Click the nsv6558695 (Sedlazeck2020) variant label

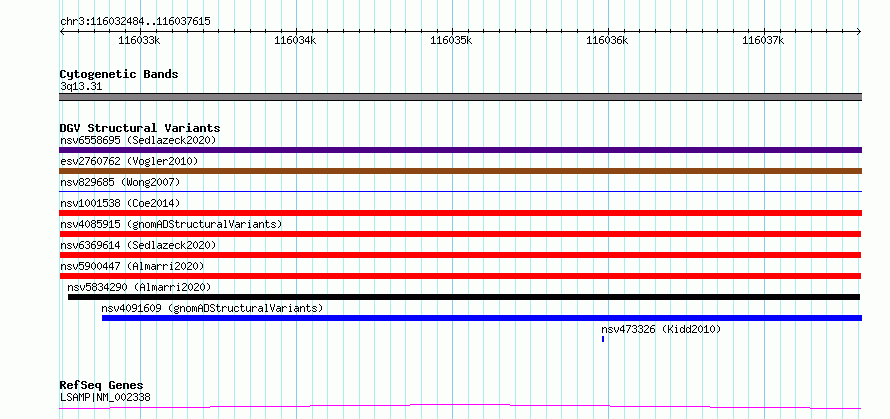click(x=138, y=140)
